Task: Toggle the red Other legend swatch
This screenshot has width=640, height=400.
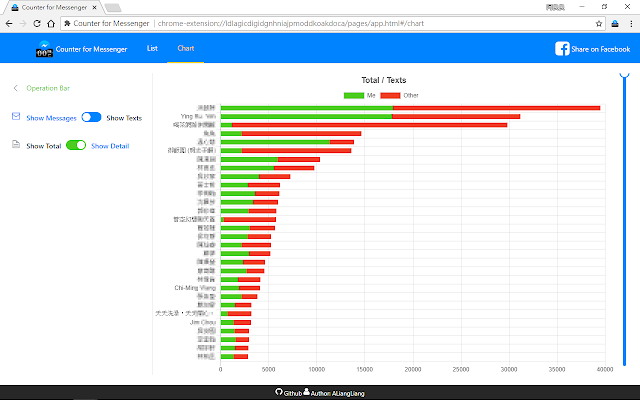Action: 390,96
